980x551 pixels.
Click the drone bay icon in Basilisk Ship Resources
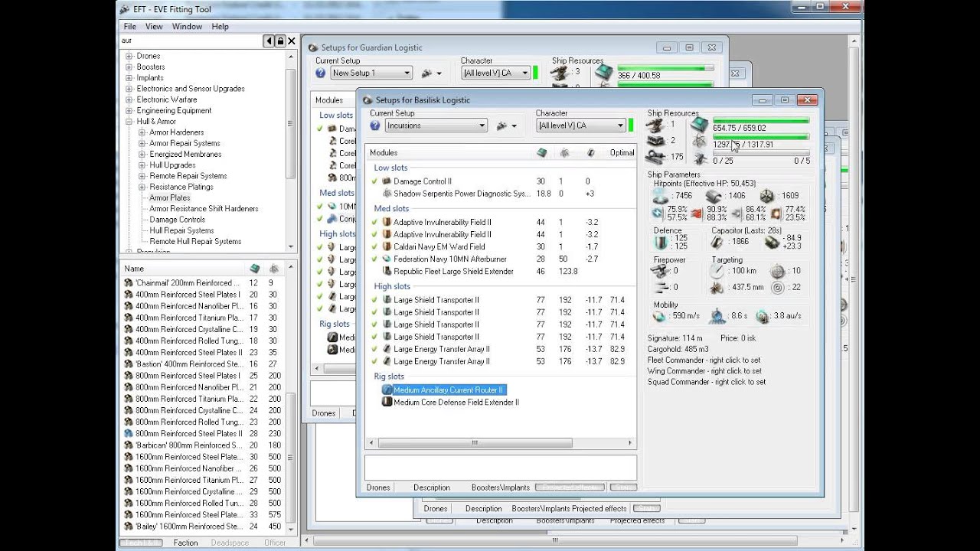click(x=699, y=159)
